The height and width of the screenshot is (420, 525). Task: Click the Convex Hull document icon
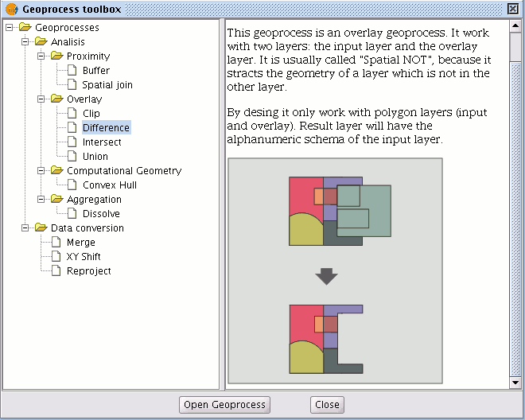tap(72, 185)
